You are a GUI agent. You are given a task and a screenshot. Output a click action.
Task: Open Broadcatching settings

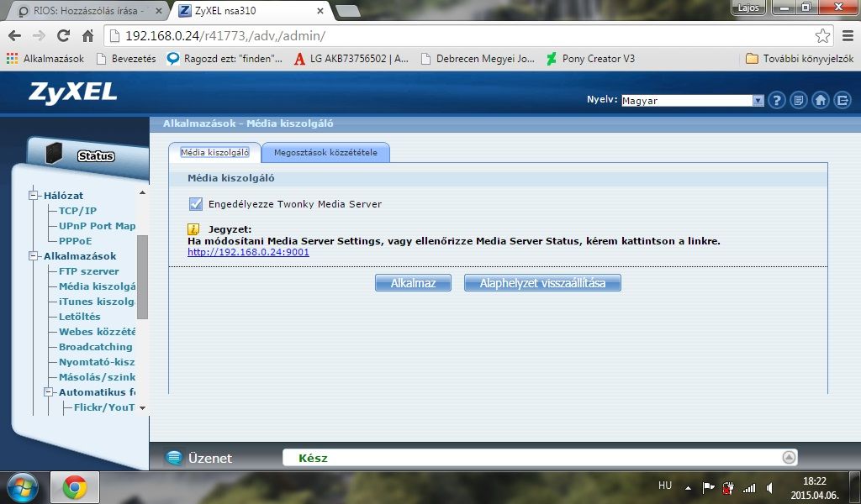96,347
